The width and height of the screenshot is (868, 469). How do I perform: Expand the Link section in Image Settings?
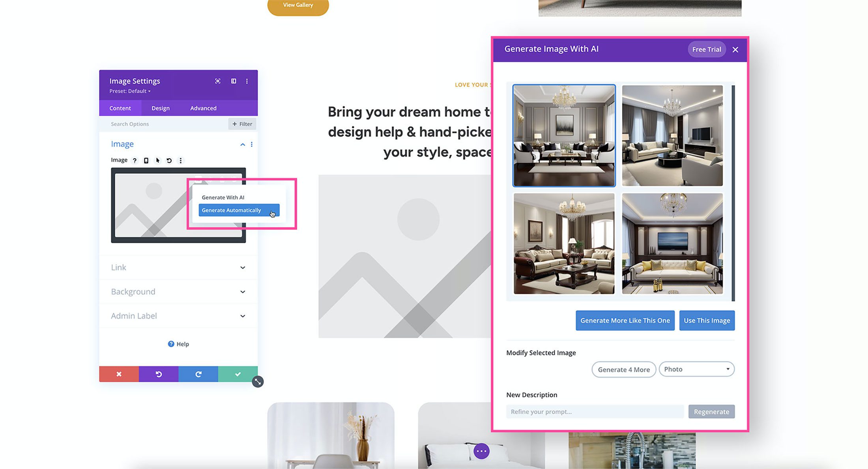pos(178,267)
